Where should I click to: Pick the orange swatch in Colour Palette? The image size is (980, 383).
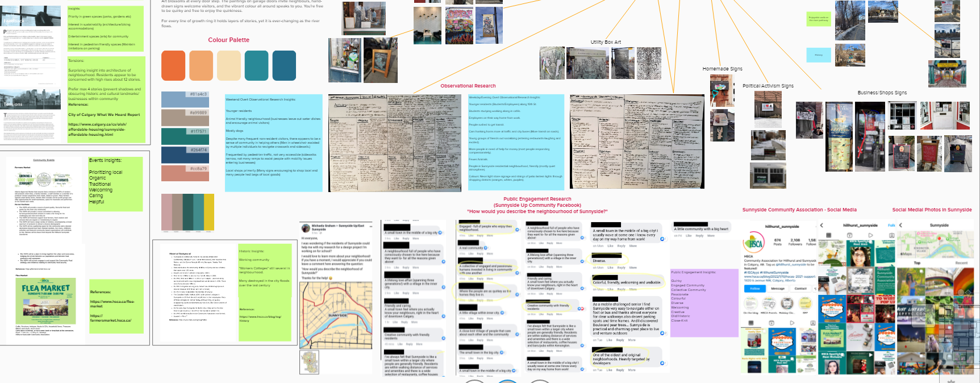[x=173, y=65]
